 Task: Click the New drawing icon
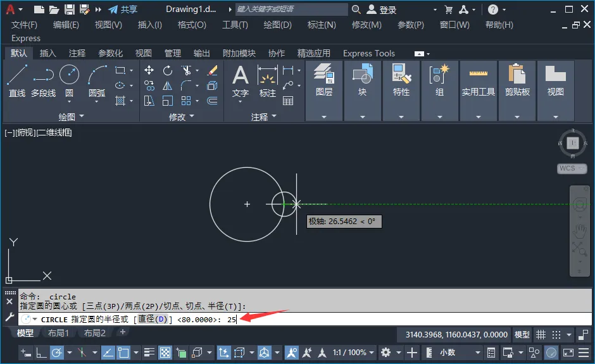39,9
